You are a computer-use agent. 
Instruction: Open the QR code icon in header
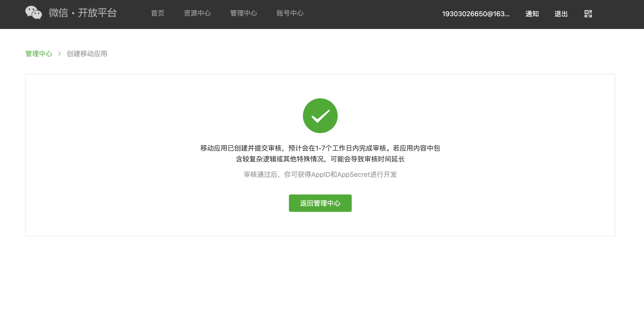[588, 14]
